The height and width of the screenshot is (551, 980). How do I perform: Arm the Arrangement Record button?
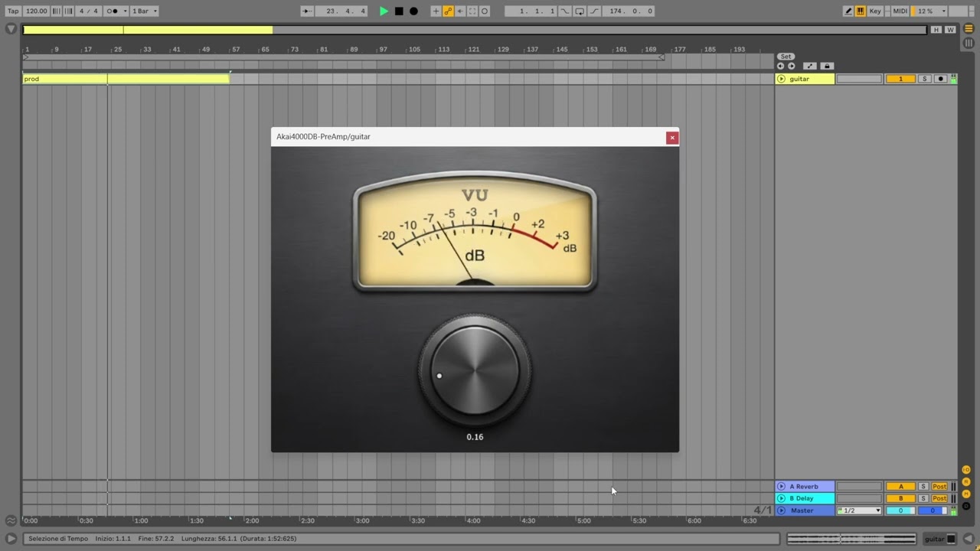pyautogui.click(x=413, y=11)
